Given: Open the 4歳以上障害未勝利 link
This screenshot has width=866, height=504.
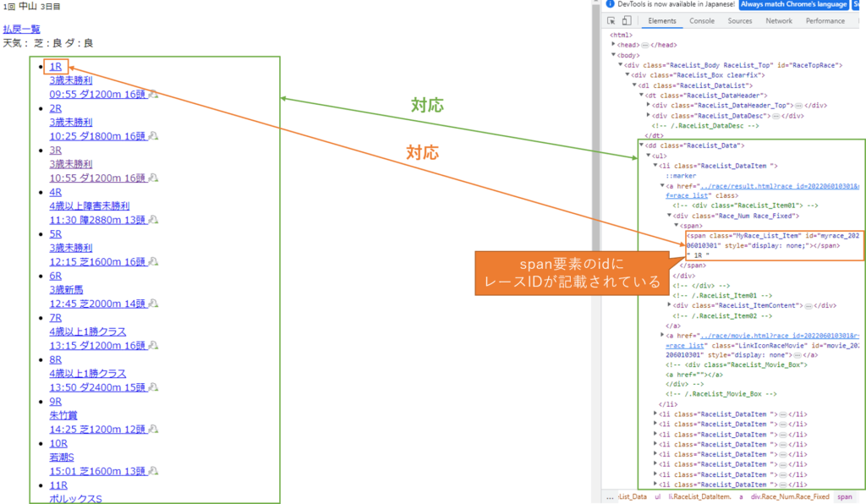Looking at the screenshot, I should click(x=89, y=205).
